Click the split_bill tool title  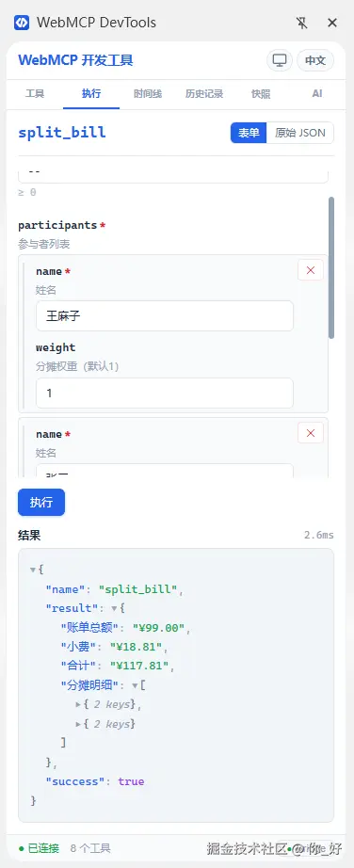pyautogui.click(x=62, y=133)
